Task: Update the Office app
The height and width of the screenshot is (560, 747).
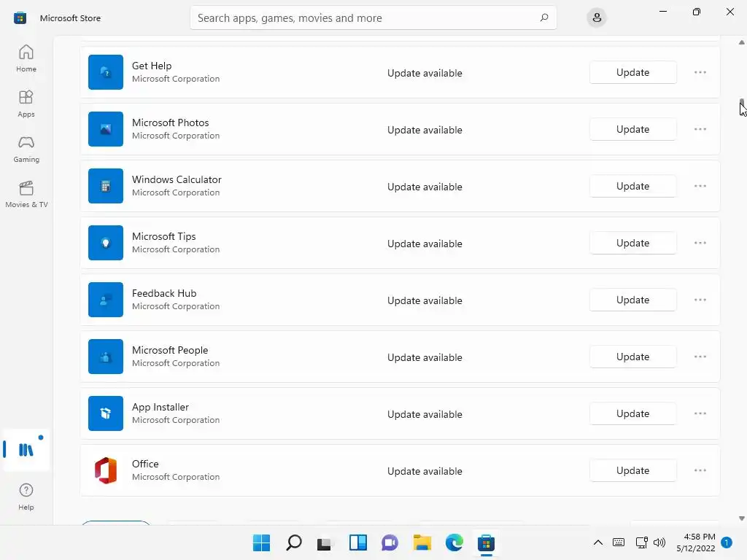Action: pos(632,470)
